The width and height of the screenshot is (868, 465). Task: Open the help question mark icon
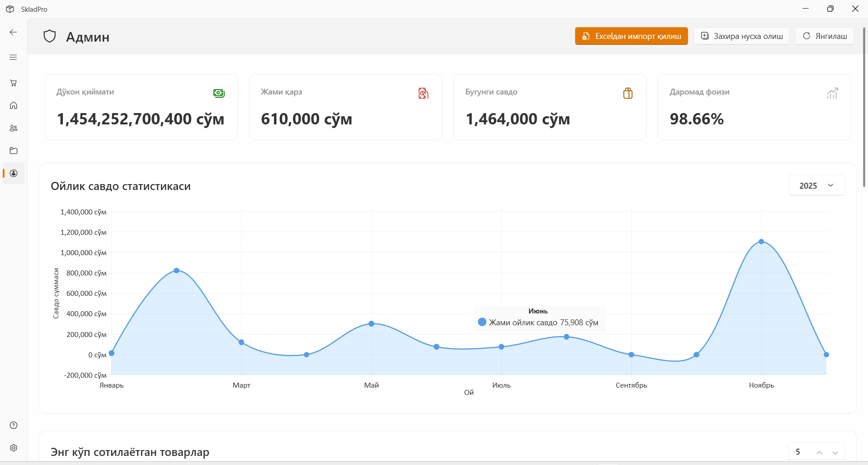coord(14,425)
